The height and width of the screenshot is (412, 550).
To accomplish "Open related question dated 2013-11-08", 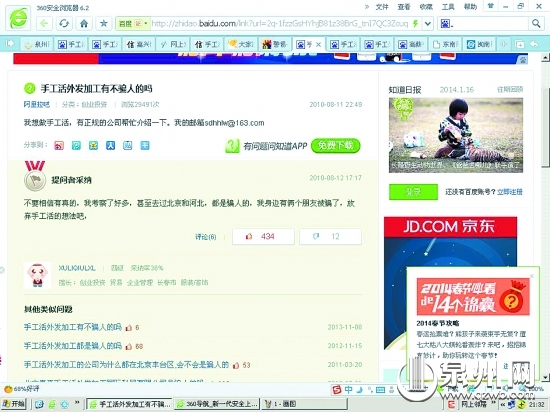I will pyautogui.click(x=73, y=327).
